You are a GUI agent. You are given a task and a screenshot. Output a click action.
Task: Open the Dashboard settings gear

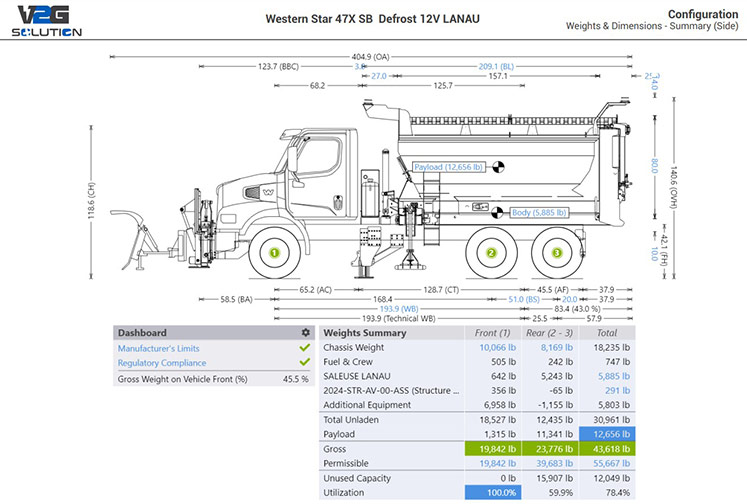click(305, 333)
